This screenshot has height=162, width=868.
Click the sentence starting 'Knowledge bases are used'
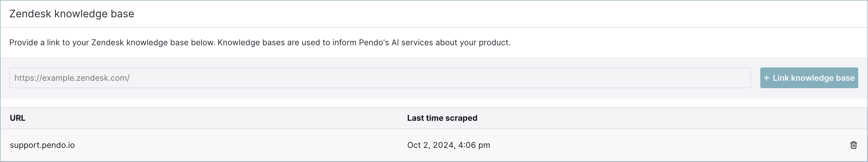[x=364, y=43]
